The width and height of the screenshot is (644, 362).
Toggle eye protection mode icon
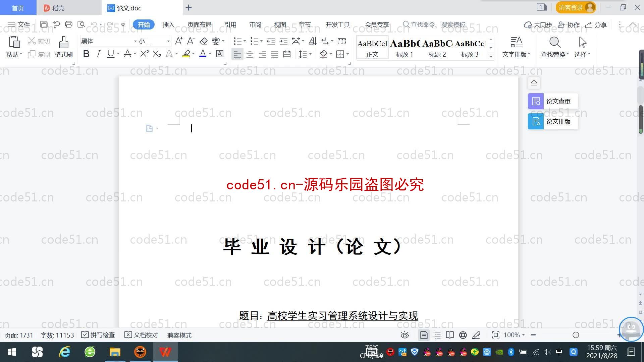[405, 335]
